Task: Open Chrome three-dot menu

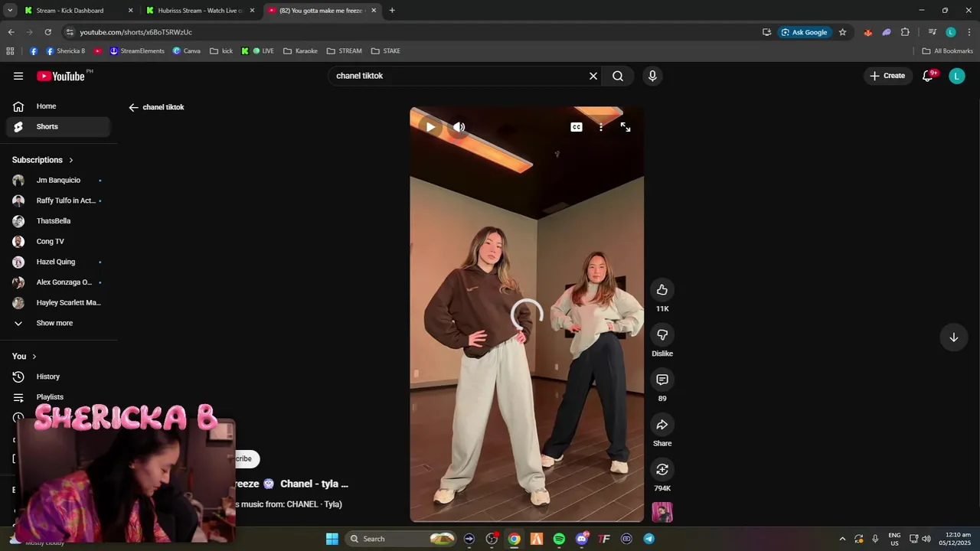Action: tap(969, 32)
